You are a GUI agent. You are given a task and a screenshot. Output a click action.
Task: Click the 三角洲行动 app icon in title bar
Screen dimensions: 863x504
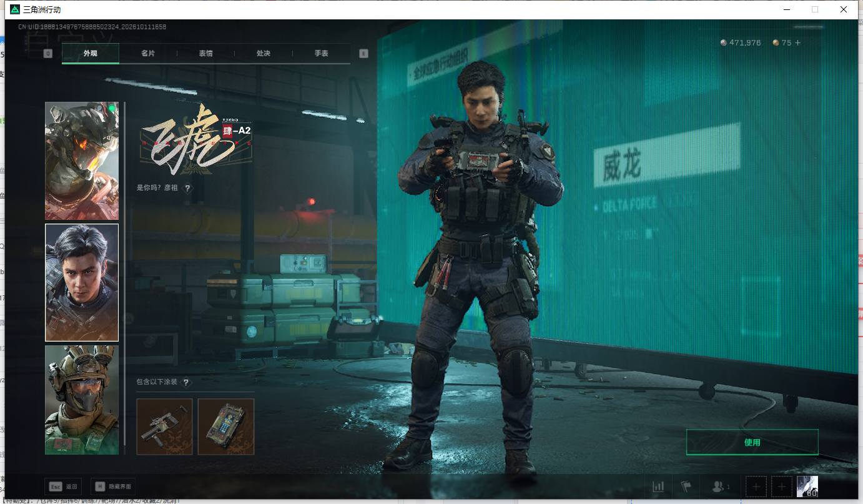tap(15, 9)
